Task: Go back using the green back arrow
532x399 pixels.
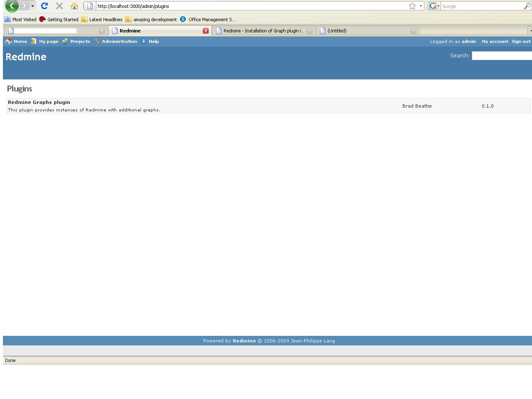Action: 12,6
